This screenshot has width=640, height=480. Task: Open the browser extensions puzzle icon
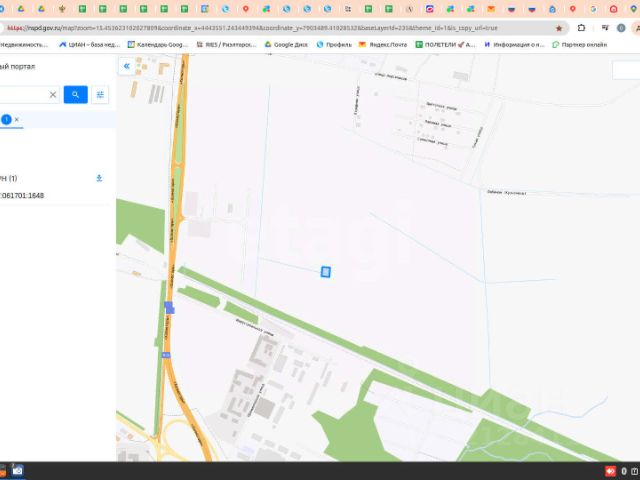[x=582, y=28]
